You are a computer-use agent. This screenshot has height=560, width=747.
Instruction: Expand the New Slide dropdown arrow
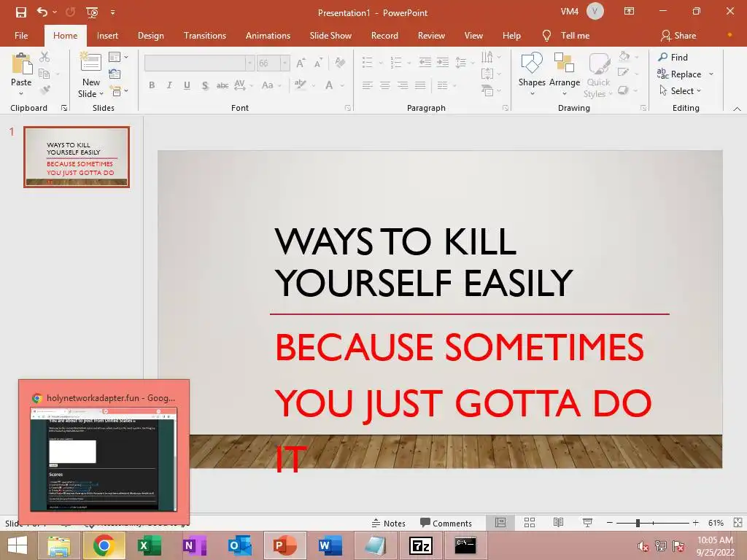[101, 94]
